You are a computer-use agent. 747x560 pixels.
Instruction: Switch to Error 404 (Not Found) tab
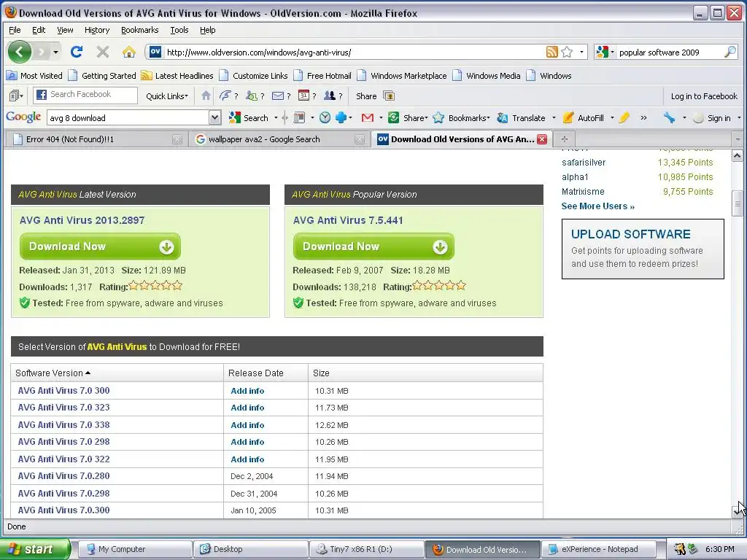click(x=96, y=139)
